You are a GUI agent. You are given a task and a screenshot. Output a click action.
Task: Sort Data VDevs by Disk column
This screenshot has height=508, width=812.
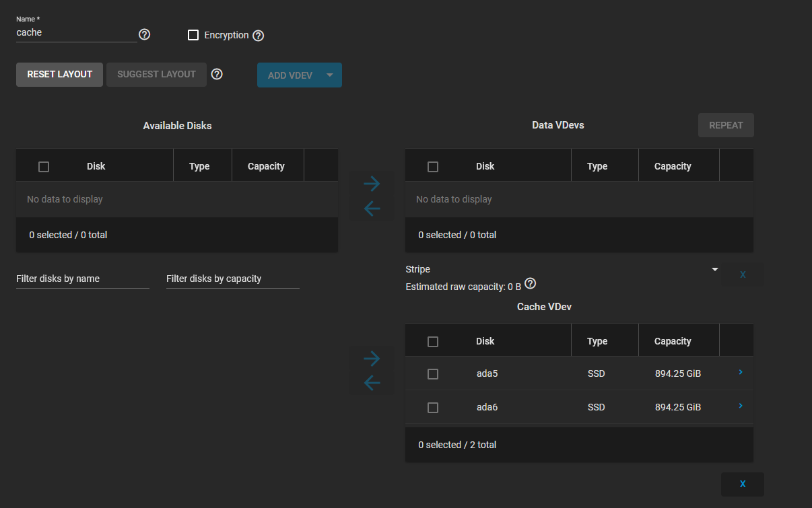[485, 166]
